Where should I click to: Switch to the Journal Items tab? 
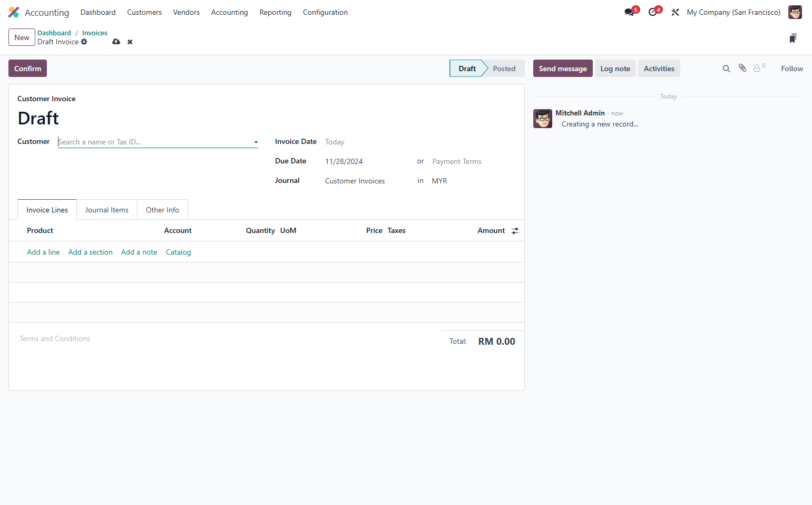coord(107,210)
